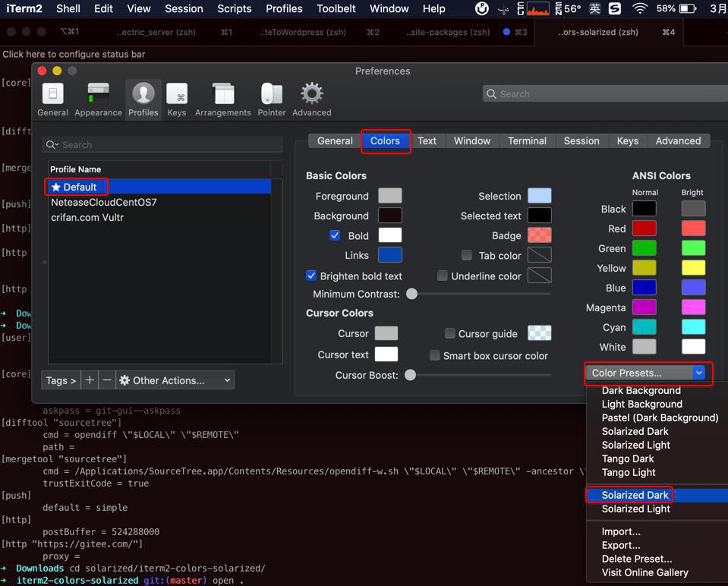Click the remove profile minus button

pyautogui.click(x=107, y=380)
